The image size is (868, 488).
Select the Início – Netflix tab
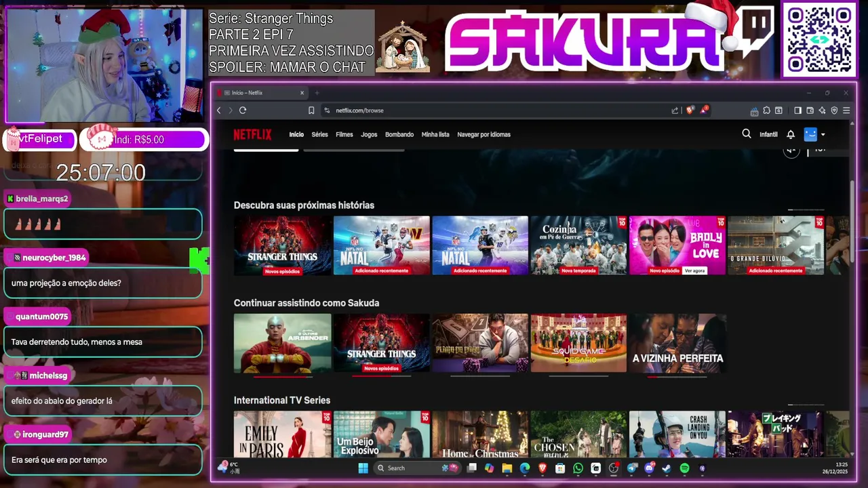[x=261, y=93]
